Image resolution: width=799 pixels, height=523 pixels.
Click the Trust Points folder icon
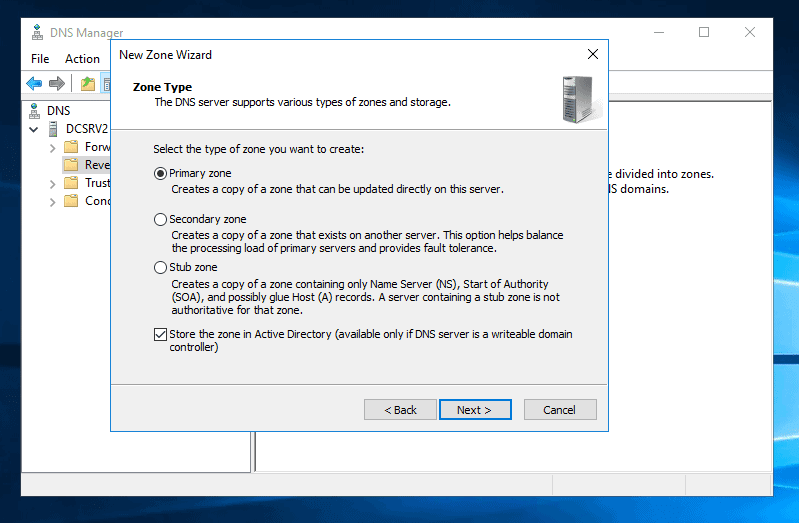pyautogui.click(x=71, y=182)
